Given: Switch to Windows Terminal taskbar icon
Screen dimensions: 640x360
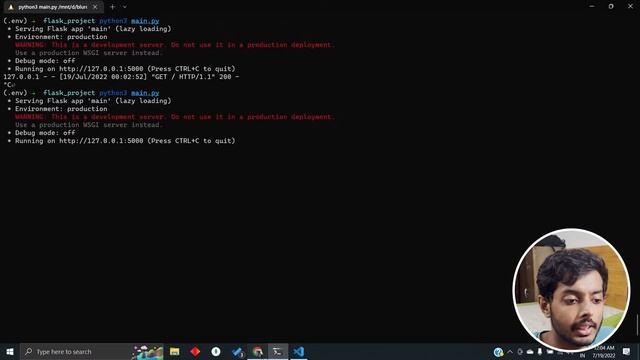Looking at the screenshot, I should pos(278,351).
